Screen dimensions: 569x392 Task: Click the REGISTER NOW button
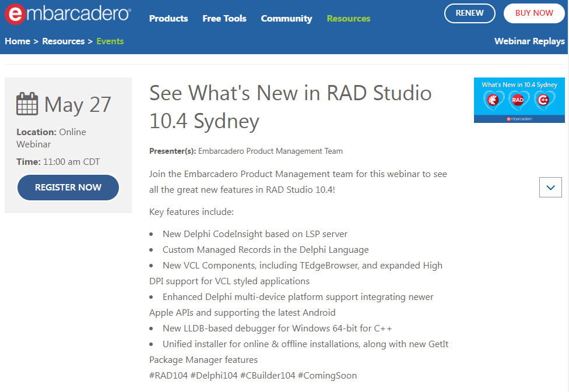coord(68,188)
